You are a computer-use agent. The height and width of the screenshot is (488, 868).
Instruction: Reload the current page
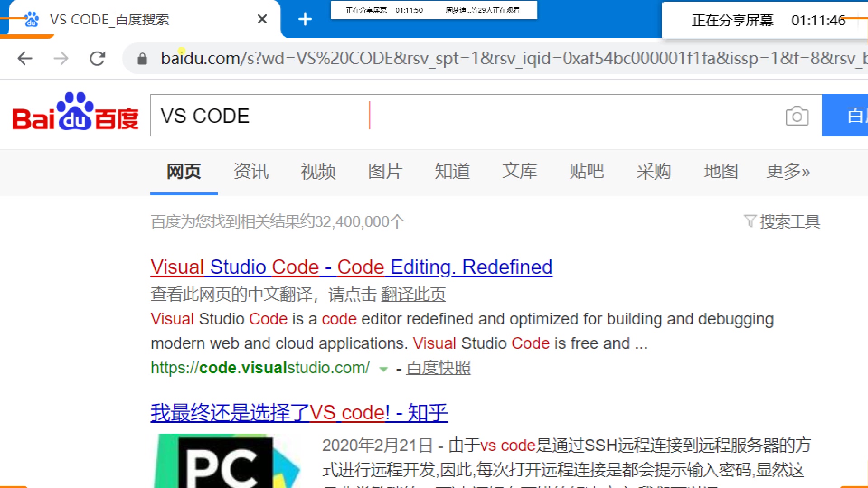97,58
